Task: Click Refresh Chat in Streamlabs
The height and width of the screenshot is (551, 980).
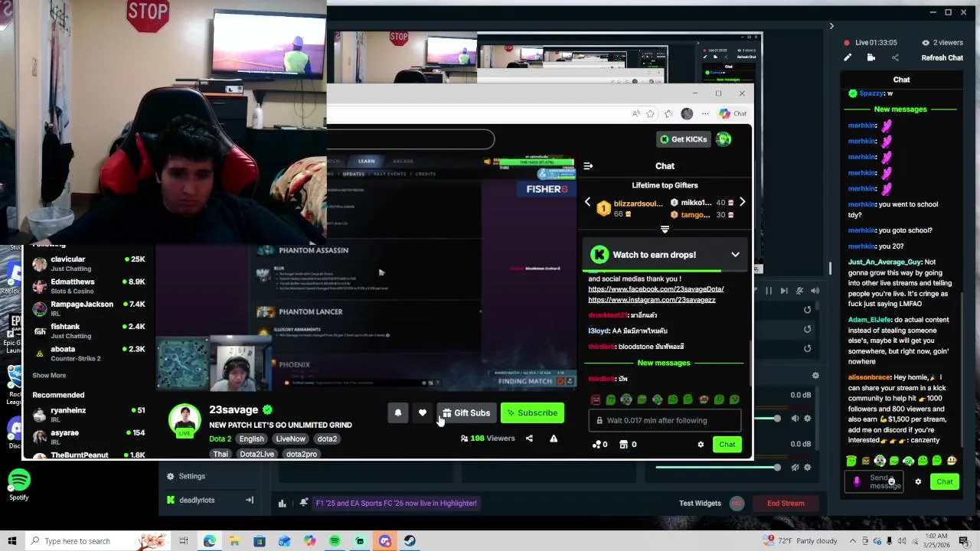Action: pos(942,58)
